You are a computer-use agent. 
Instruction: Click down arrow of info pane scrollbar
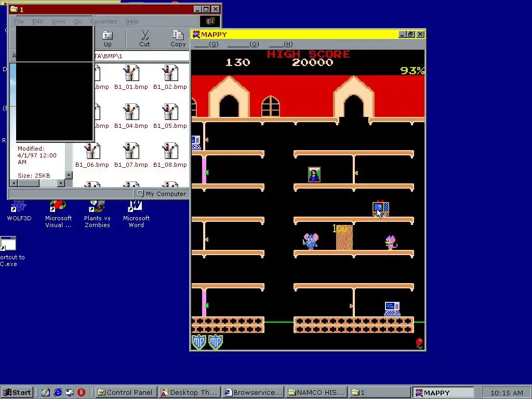[69, 175]
